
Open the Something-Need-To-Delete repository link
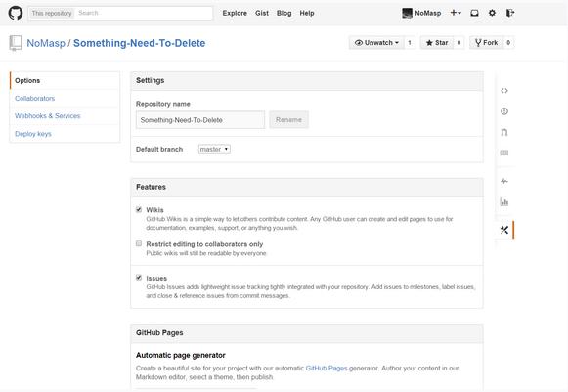140,43
